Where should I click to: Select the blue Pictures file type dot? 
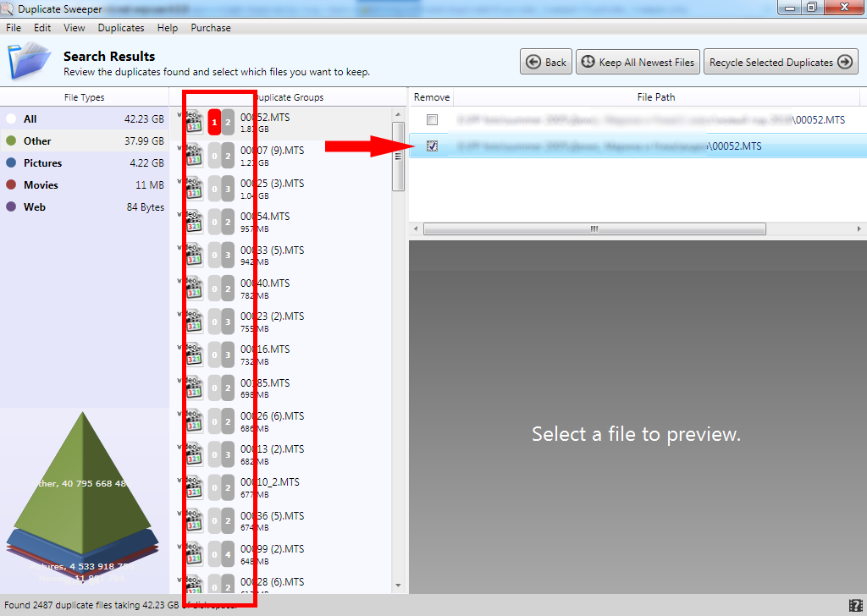click(x=12, y=163)
